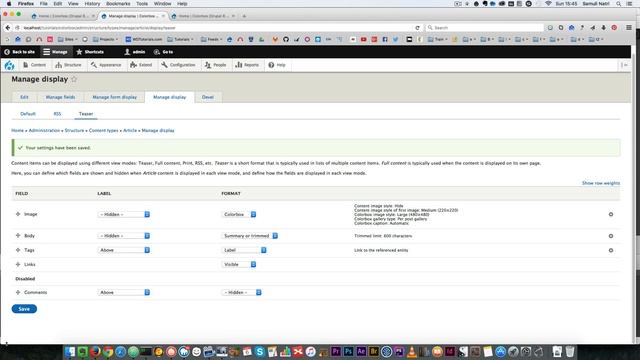Select the Default view mode tab
Viewport: 640px width, 360px height.
point(28,114)
